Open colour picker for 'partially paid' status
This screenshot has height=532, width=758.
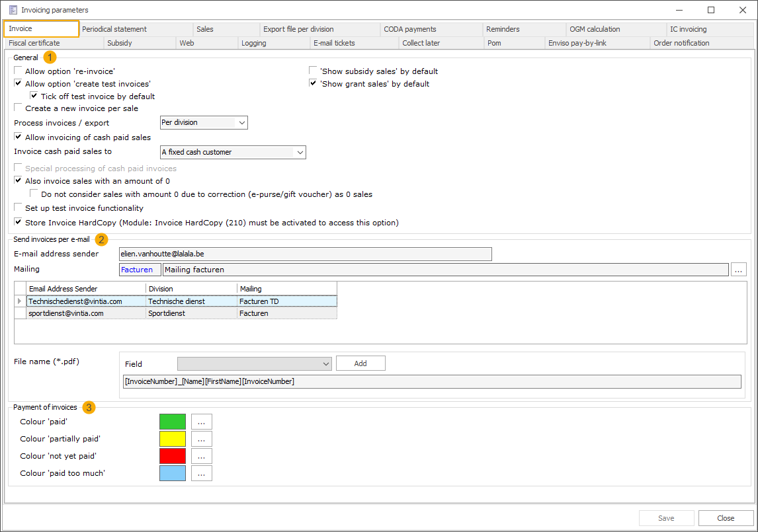point(201,438)
